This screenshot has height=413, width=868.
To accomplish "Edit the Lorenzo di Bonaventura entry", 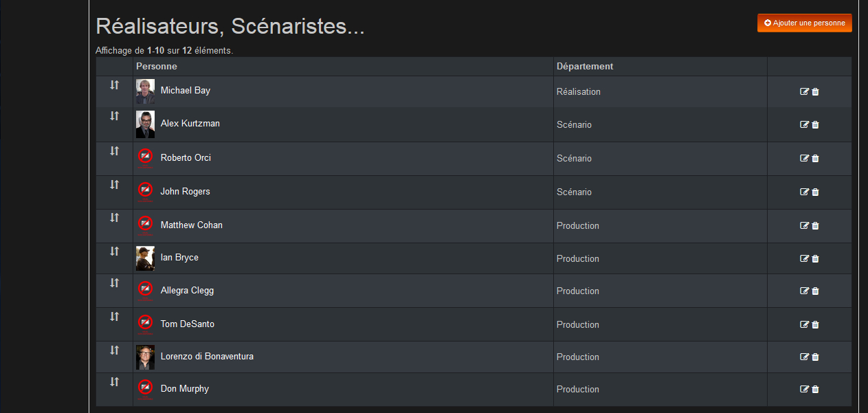I will click(x=805, y=357).
